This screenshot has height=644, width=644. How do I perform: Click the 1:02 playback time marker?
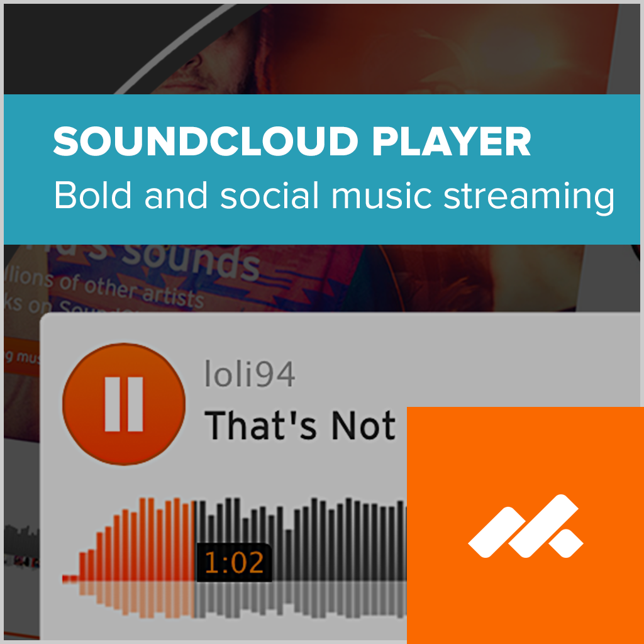click(234, 563)
